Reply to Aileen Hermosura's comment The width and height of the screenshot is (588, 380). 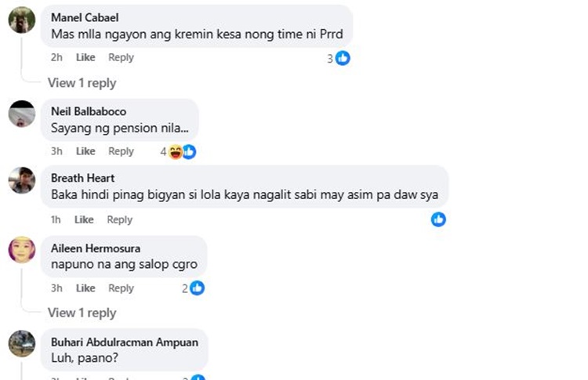pyautogui.click(x=121, y=288)
